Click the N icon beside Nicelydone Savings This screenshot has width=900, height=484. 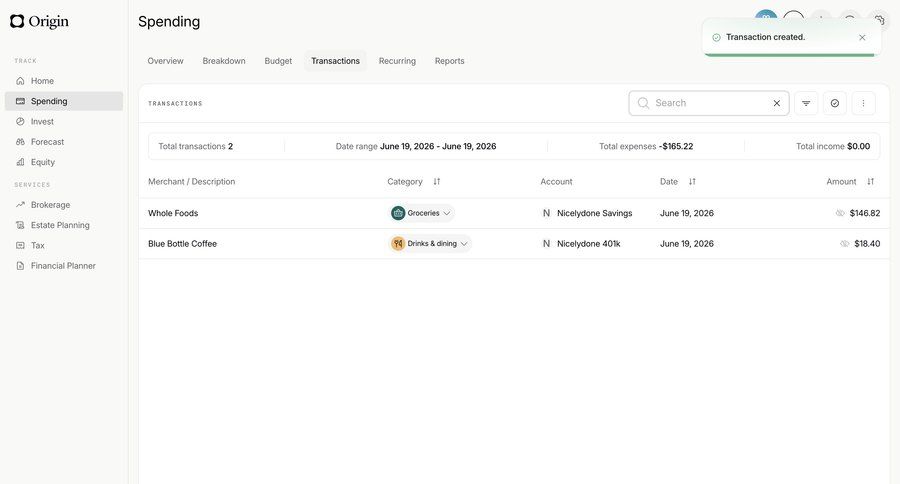tap(546, 213)
